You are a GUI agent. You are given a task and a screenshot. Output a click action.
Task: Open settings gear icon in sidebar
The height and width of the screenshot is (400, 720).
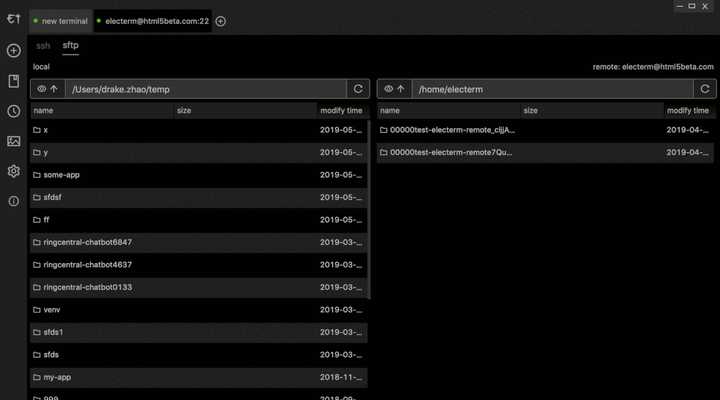click(x=14, y=171)
